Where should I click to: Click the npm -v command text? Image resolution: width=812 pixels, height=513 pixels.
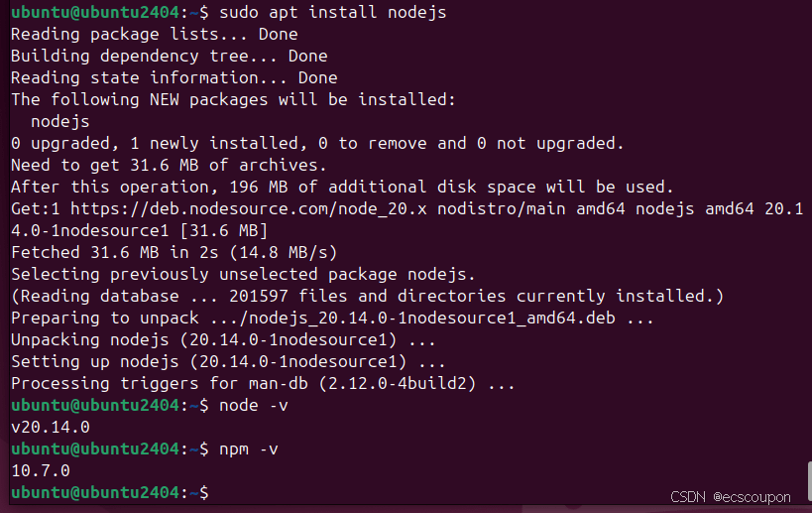click(249, 449)
